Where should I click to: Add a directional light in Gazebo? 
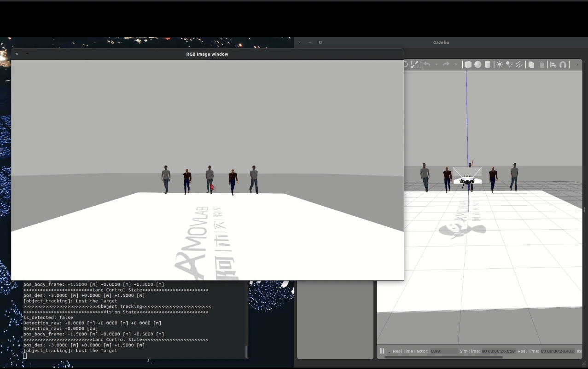519,64
